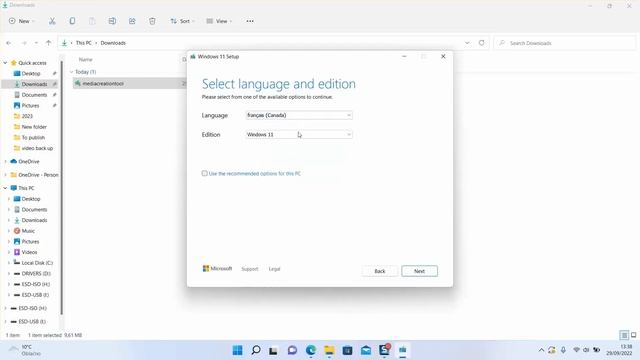Open the Legal link in Setup
This screenshot has width=640, height=360.
tap(274, 269)
